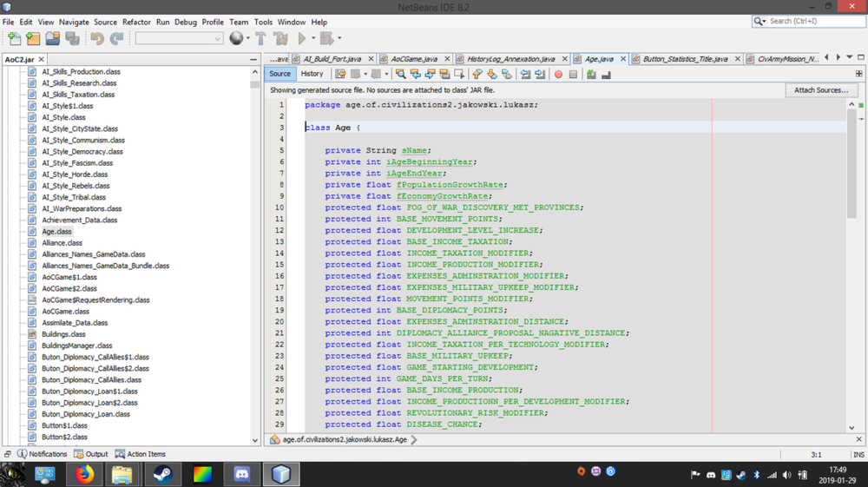Open the Tools menu
Viewport: 868px width, 487px height.
point(263,23)
